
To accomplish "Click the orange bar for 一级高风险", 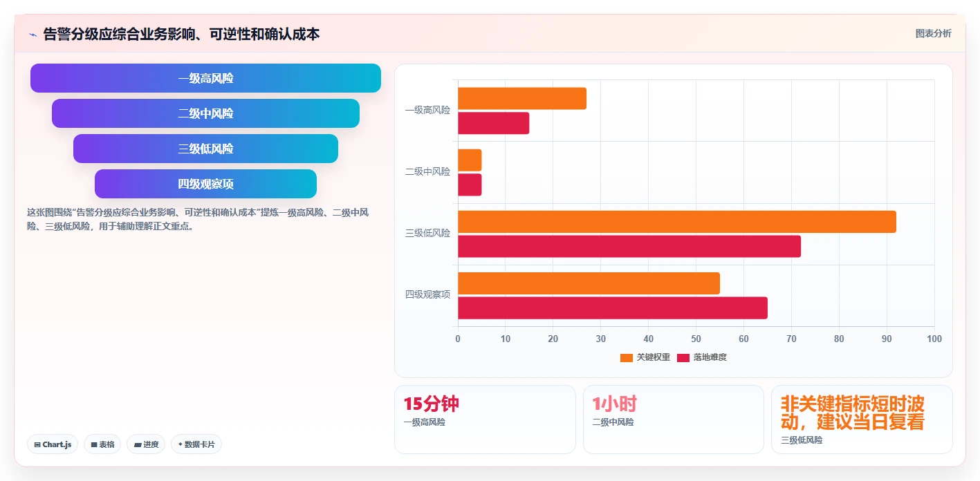I will coord(522,98).
